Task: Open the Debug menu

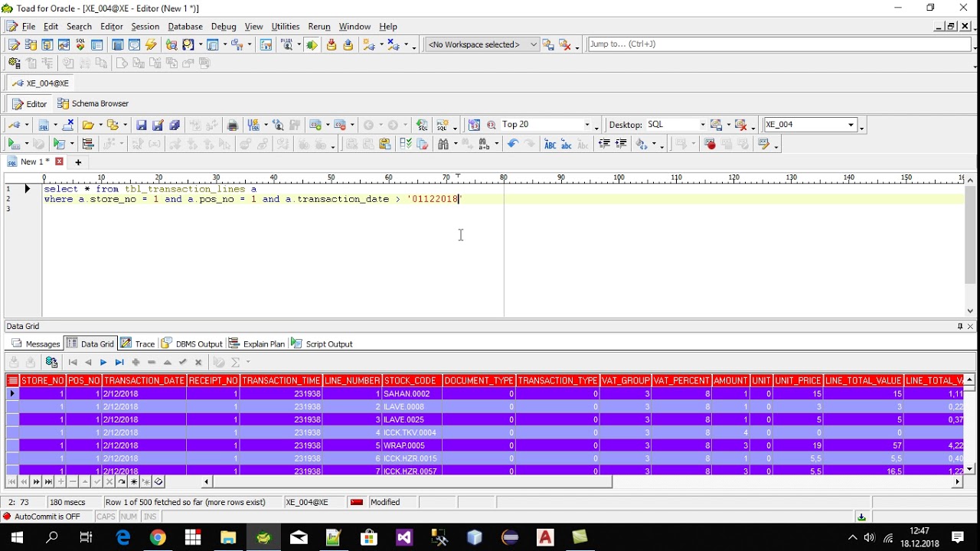Action: coord(224,27)
